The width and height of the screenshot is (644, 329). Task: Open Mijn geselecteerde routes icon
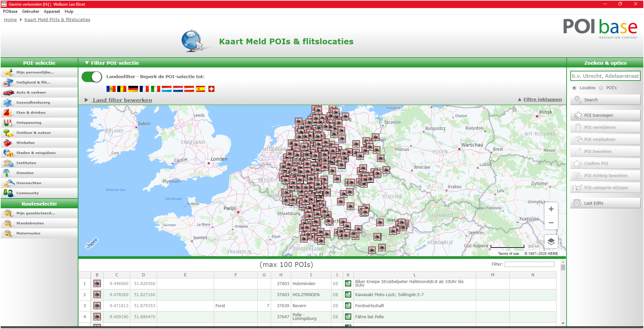pos(8,213)
